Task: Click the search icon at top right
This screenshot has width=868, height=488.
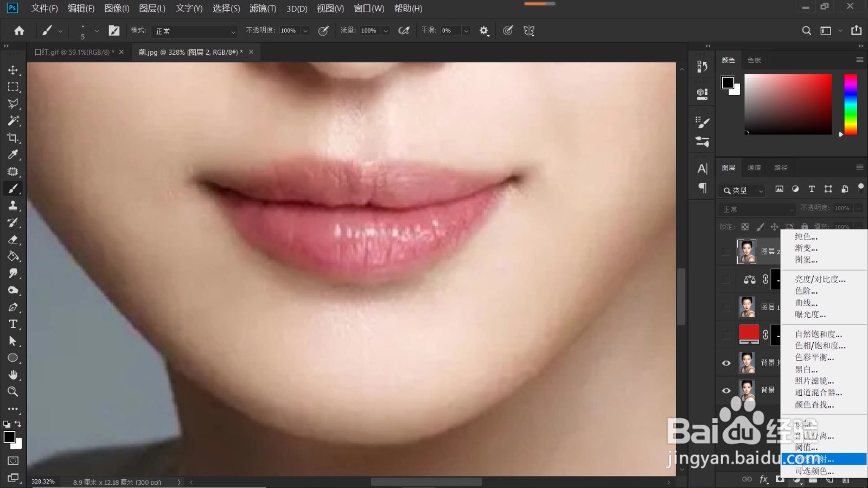Action: coord(807,31)
